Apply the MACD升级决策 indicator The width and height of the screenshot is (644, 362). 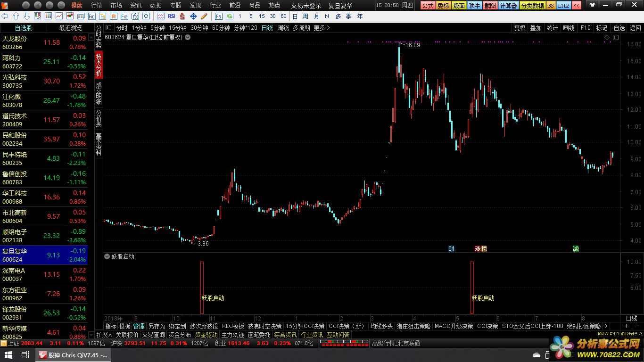pyautogui.click(x=454, y=326)
